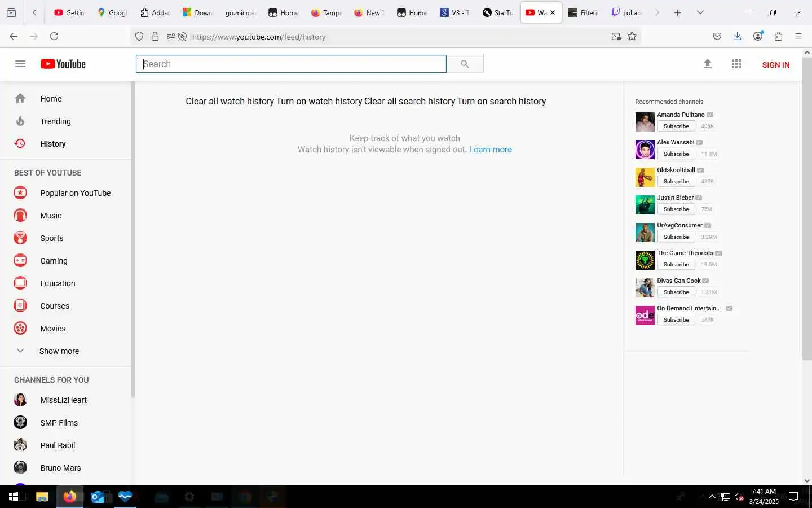Click the YouTube logo

(x=63, y=64)
